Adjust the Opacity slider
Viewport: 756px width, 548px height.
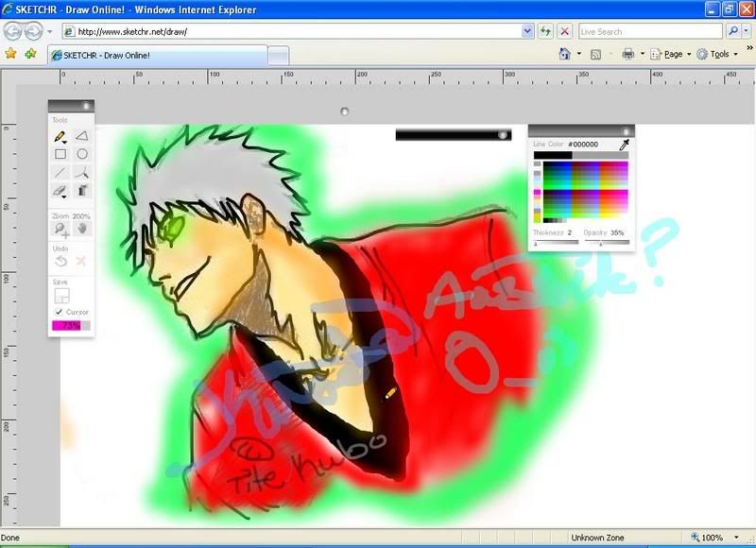coord(607,243)
